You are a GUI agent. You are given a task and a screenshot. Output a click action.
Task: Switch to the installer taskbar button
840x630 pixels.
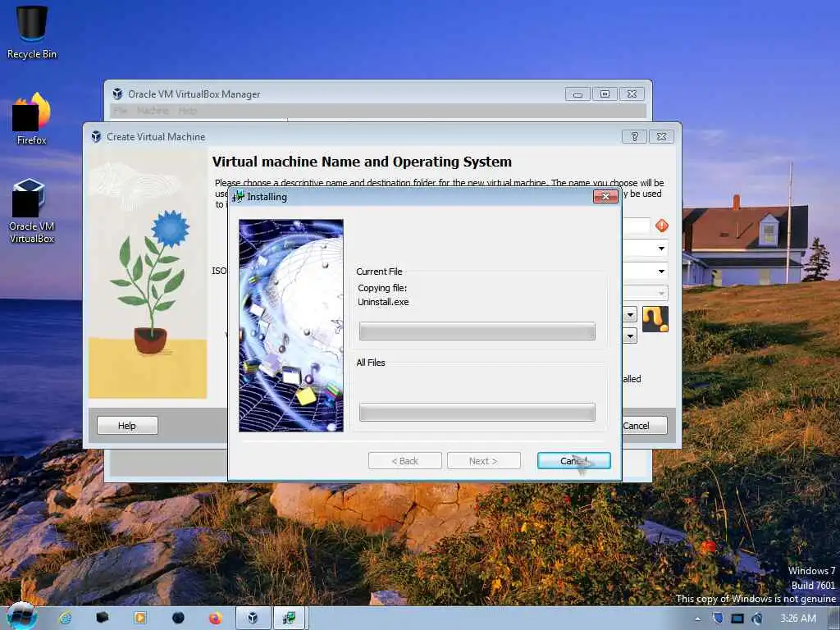point(290,618)
